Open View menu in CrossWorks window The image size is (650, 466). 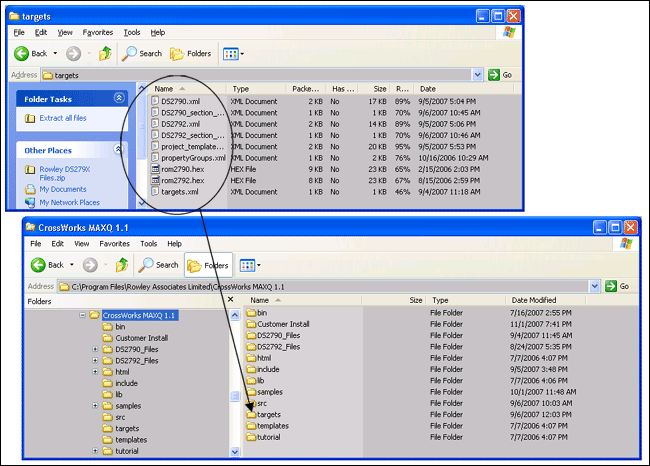[x=82, y=244]
